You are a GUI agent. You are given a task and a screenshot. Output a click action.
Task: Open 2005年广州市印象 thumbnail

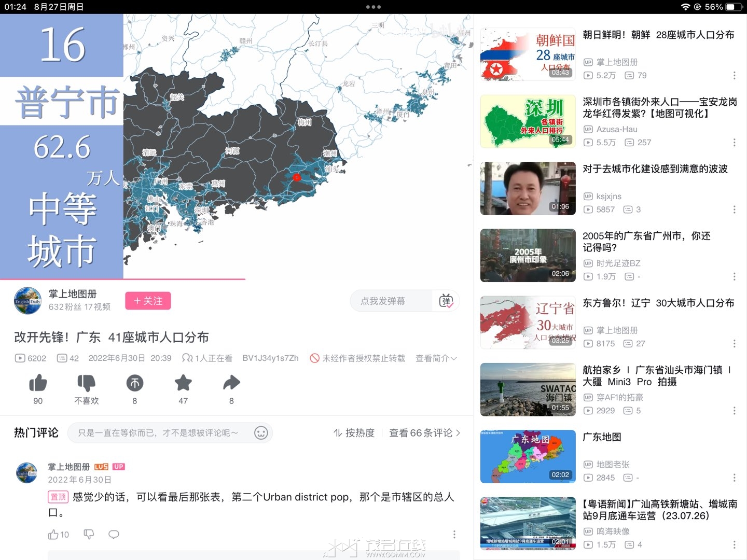pyautogui.click(x=528, y=256)
